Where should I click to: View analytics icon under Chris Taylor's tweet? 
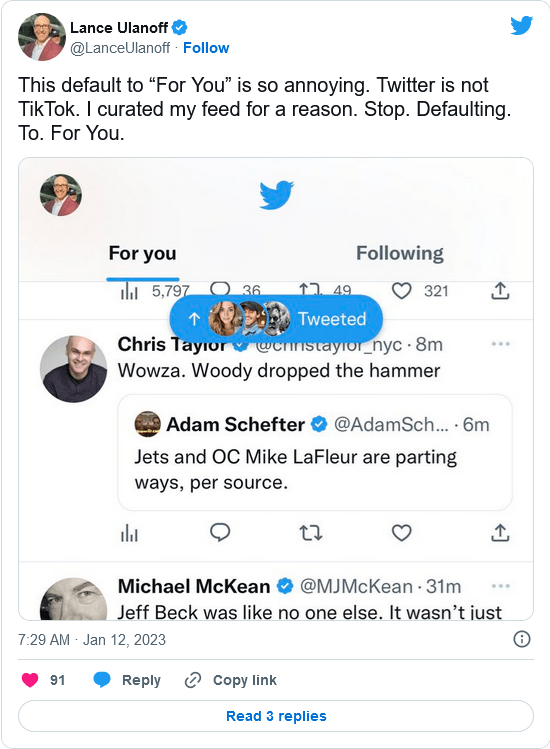tap(129, 533)
